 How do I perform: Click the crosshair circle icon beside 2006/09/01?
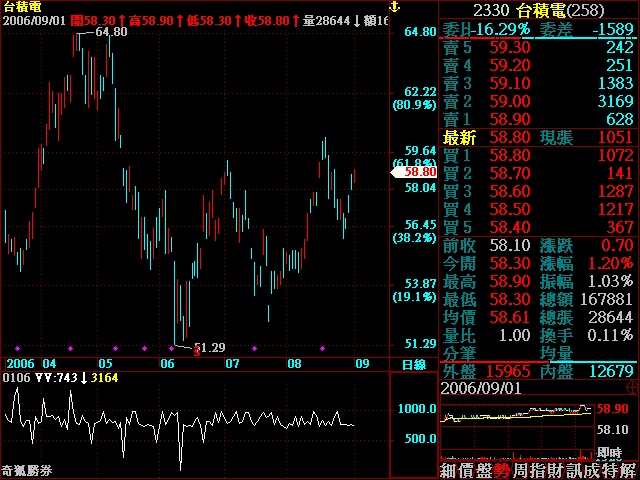[629, 387]
